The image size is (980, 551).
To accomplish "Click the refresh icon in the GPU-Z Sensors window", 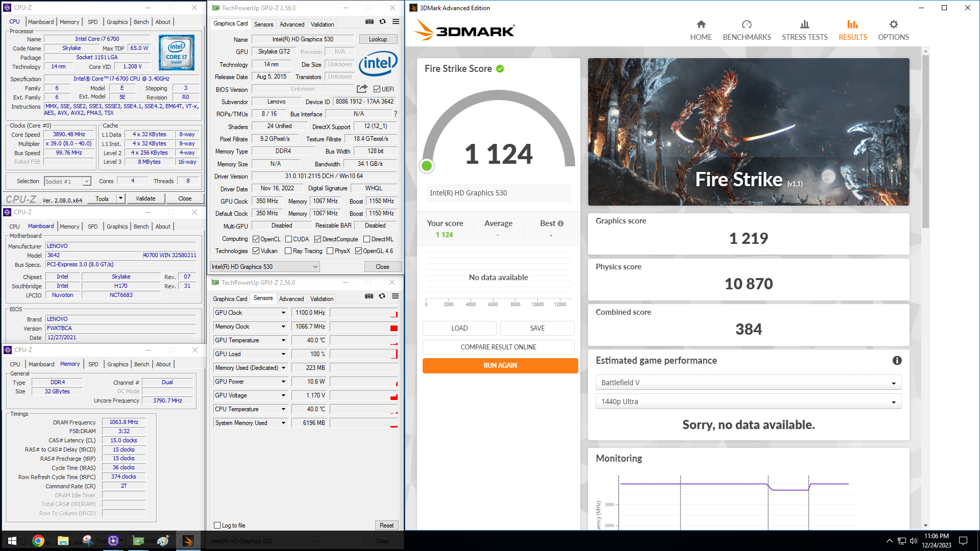I will point(382,296).
